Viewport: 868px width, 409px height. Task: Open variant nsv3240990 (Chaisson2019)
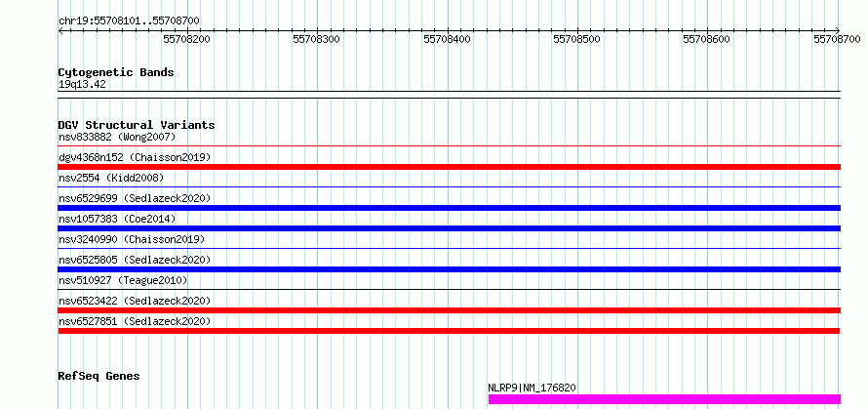coord(132,239)
